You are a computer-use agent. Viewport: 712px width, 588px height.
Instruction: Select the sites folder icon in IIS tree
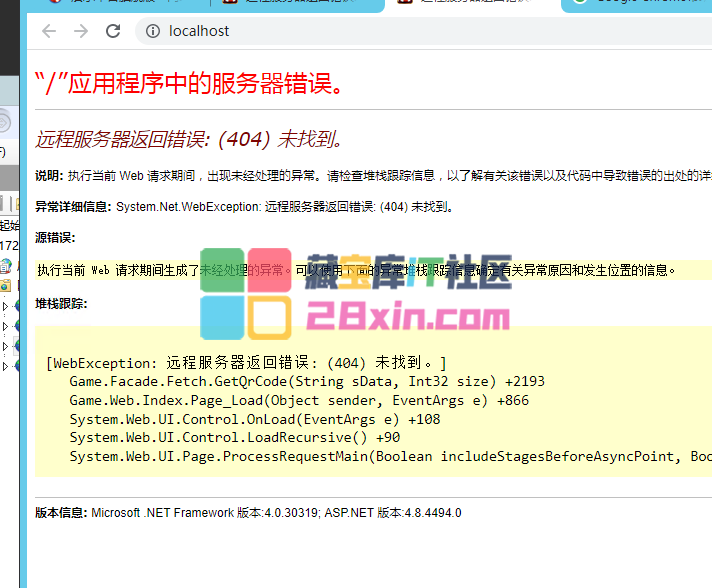coord(5,285)
